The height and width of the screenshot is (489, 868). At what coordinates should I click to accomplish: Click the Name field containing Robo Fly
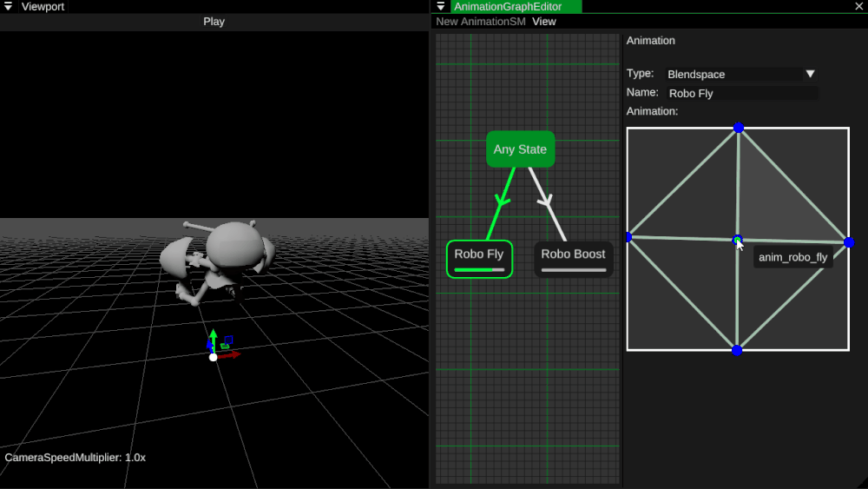coord(740,93)
